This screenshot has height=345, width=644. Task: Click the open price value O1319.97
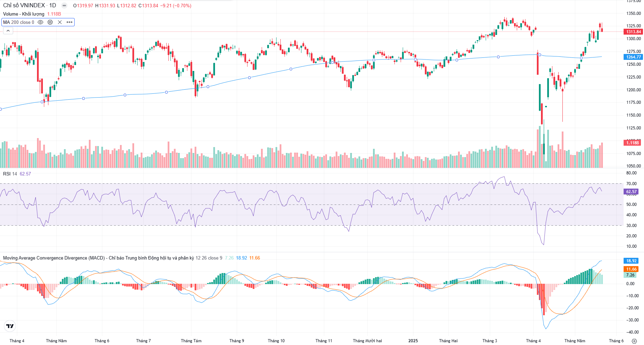[x=83, y=6]
